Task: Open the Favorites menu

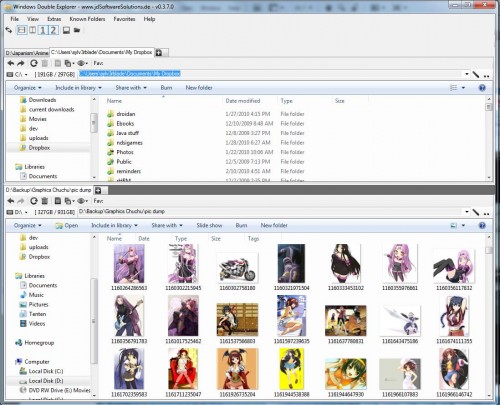Action: [124, 19]
